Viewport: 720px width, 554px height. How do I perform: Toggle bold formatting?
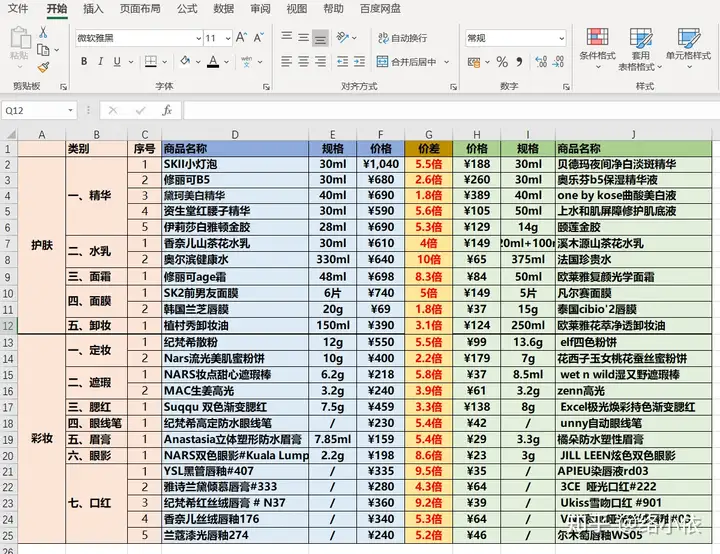pos(84,61)
